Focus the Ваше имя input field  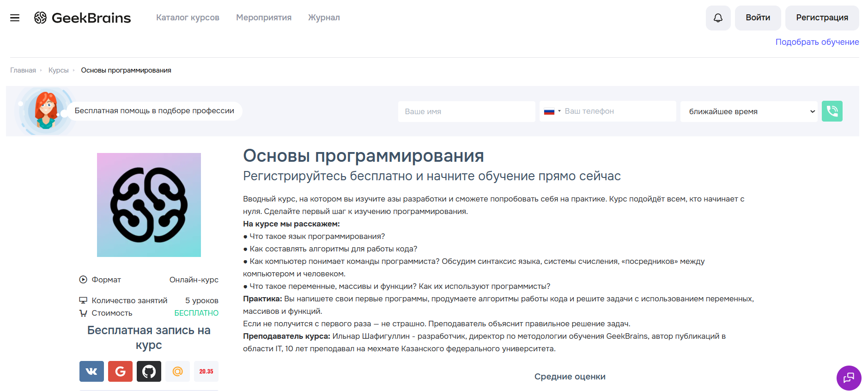467,111
